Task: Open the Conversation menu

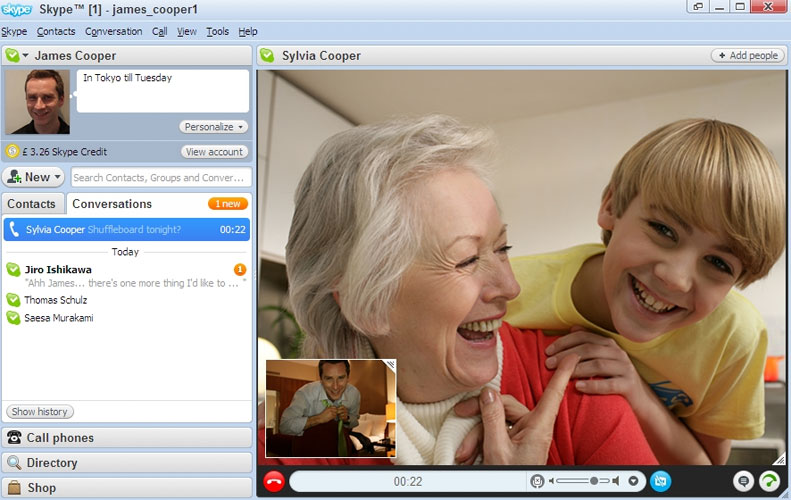Action: coord(114,31)
